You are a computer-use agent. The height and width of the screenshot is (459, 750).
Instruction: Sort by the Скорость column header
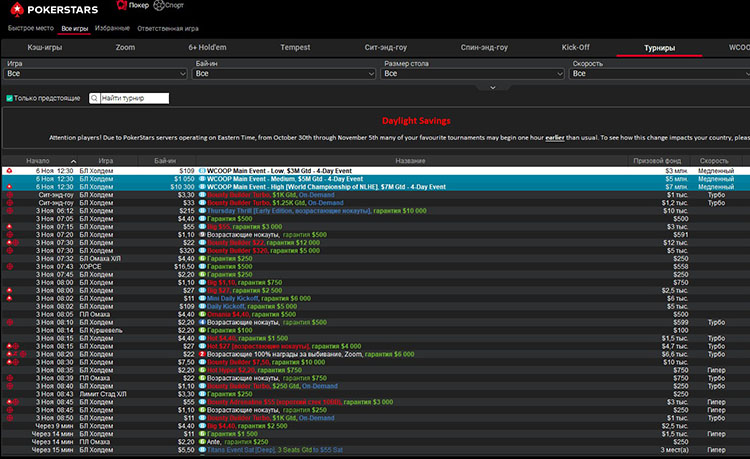point(714,161)
